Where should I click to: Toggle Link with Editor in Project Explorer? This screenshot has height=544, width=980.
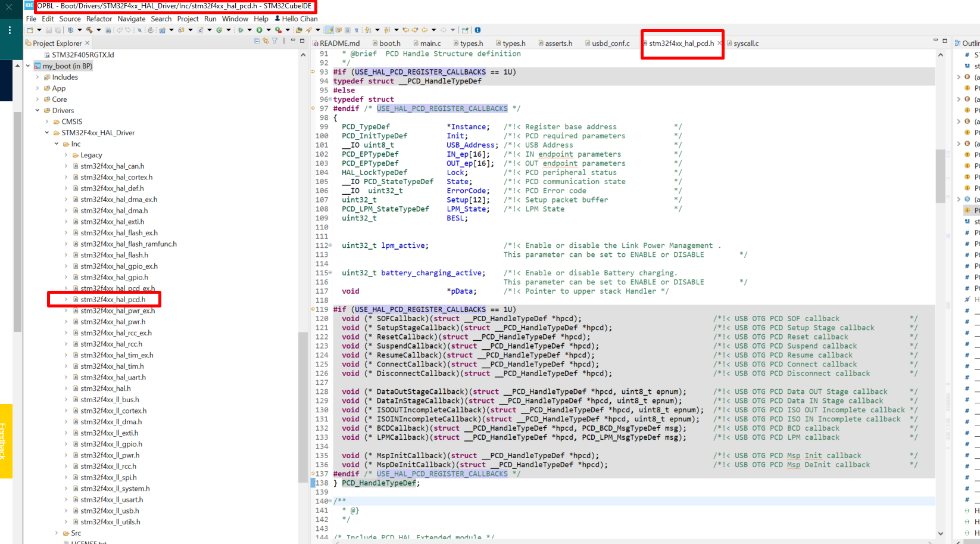pos(266,41)
